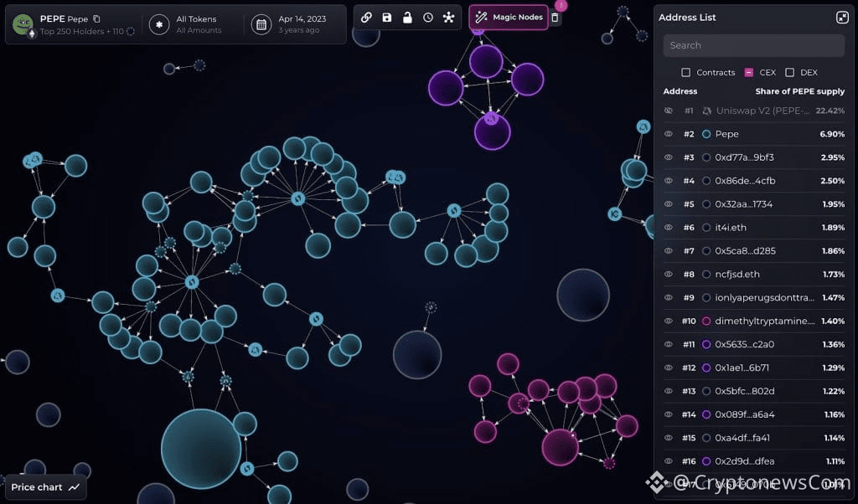The image size is (858, 504).
Task: Expand the Address List panel icon
Action: click(842, 18)
